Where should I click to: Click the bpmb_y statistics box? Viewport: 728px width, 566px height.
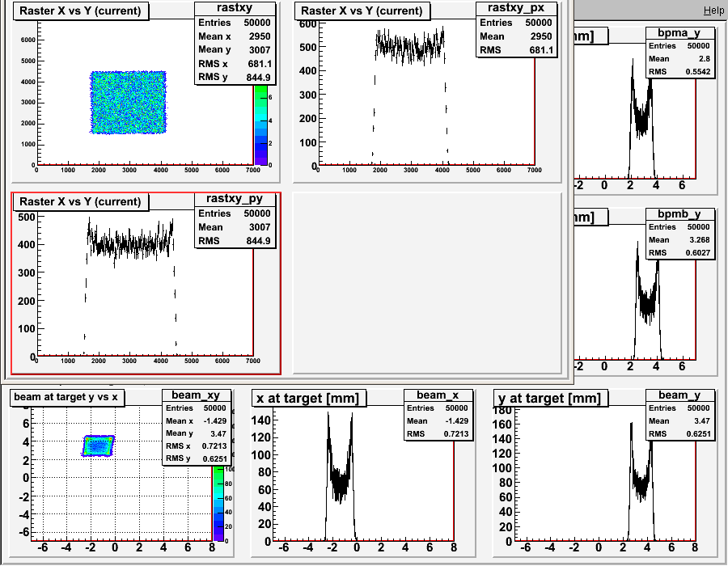[x=679, y=234]
